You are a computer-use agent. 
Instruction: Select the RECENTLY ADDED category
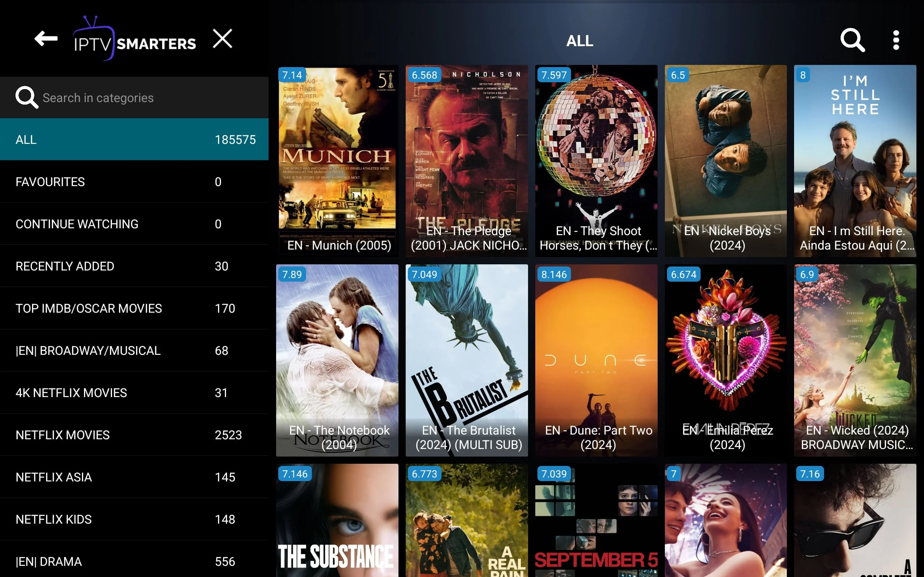134,266
